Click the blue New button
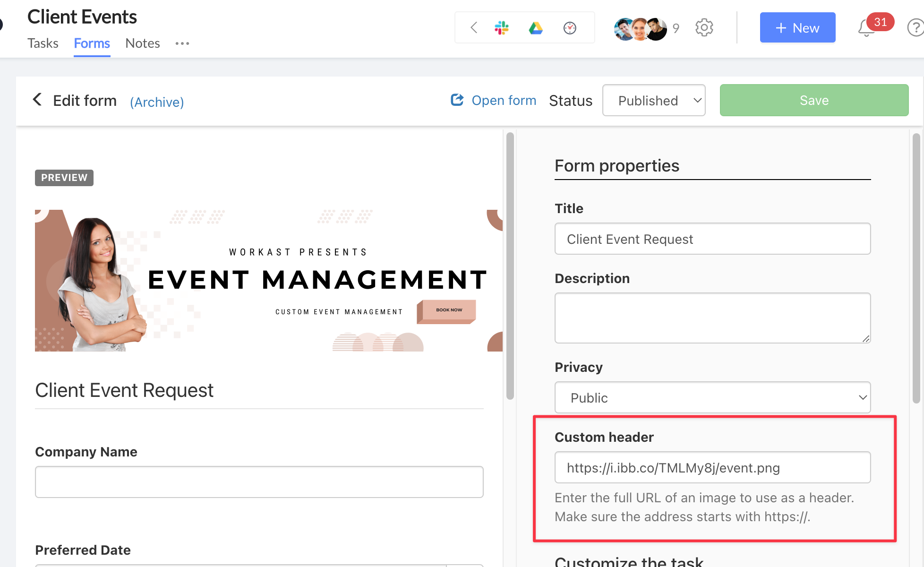The width and height of the screenshot is (924, 567). pos(797,28)
